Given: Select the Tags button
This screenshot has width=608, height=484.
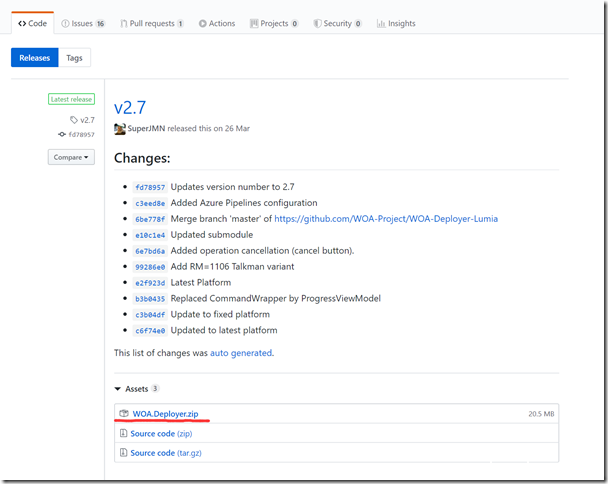Looking at the screenshot, I should (74, 58).
